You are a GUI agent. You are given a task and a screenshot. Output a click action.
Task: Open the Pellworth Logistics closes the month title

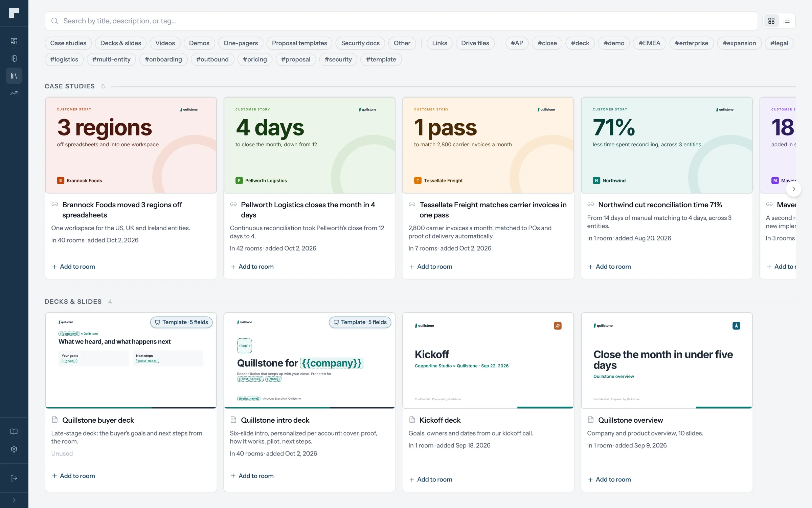coord(308,210)
